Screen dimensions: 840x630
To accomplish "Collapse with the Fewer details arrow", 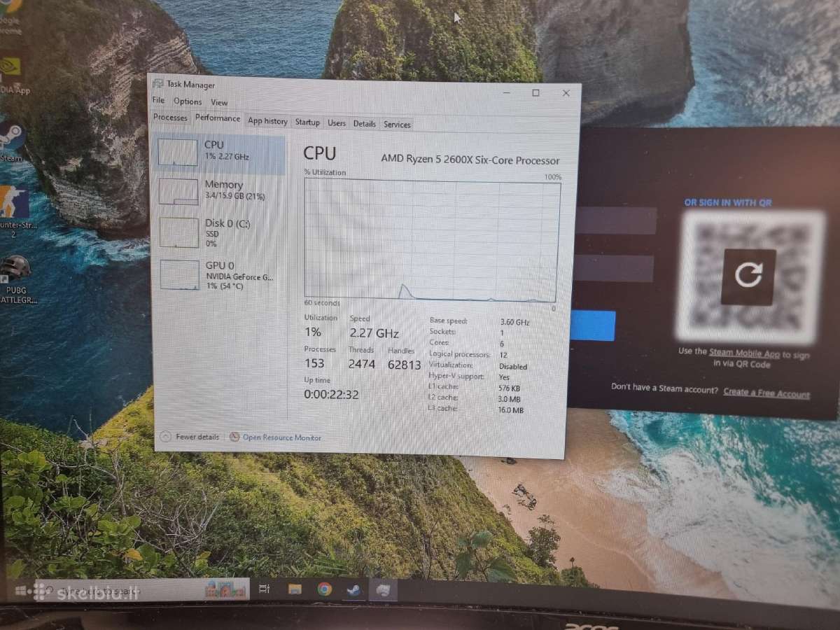I will 165,436.
